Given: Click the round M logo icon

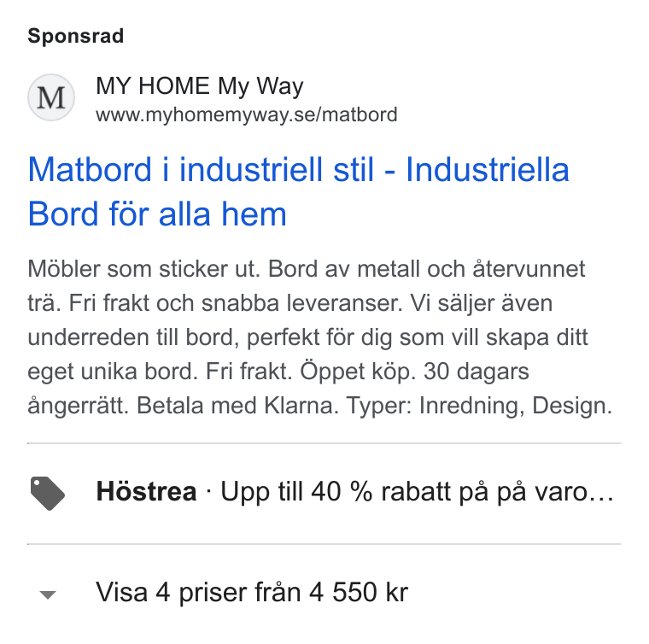Looking at the screenshot, I should (x=51, y=97).
